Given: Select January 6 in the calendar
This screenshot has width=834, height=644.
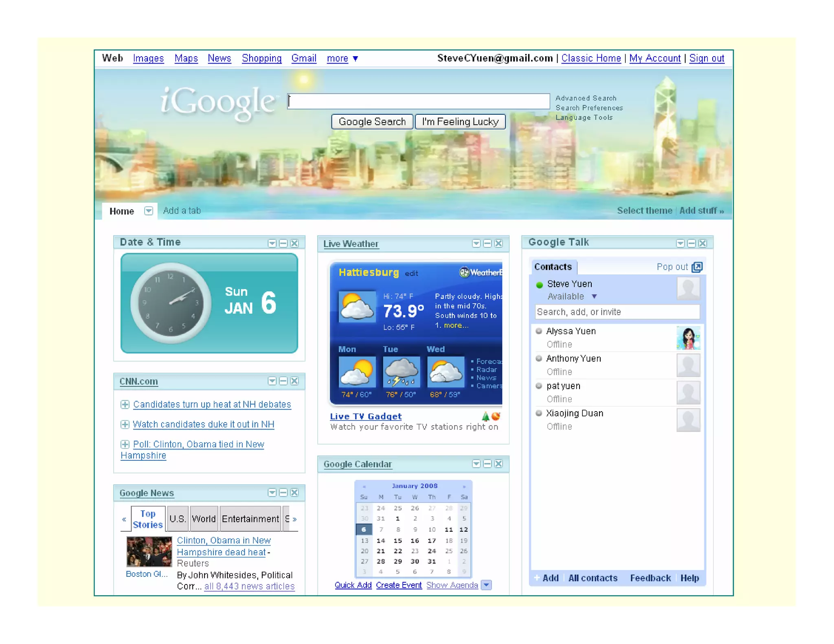Looking at the screenshot, I should 364,530.
